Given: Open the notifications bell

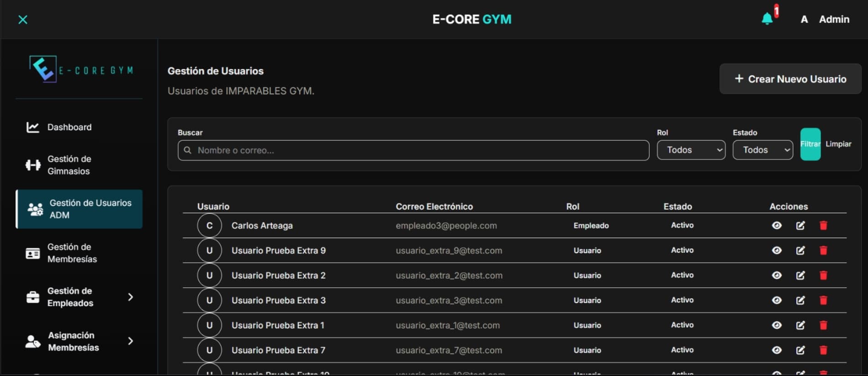Looking at the screenshot, I should click(767, 18).
